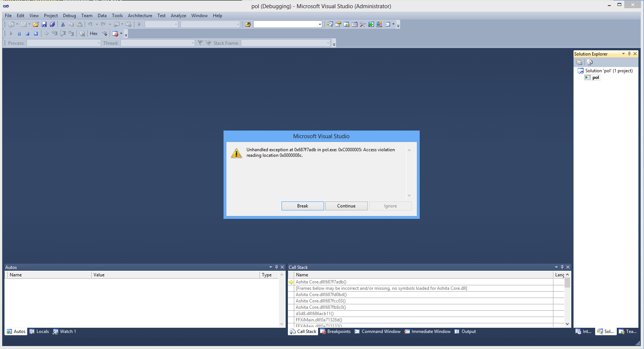Open the Find combo box dropdown

click(320, 25)
